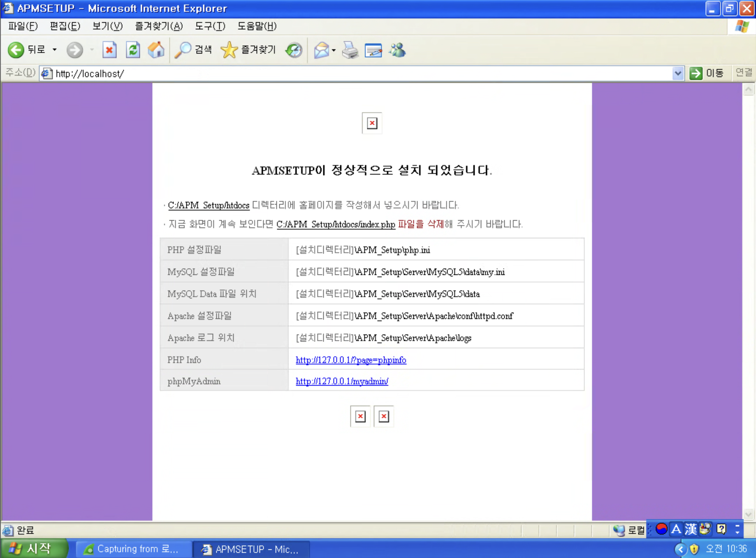The image size is (756, 558).
Task: Stop page loading with red X icon
Action: [x=109, y=50]
